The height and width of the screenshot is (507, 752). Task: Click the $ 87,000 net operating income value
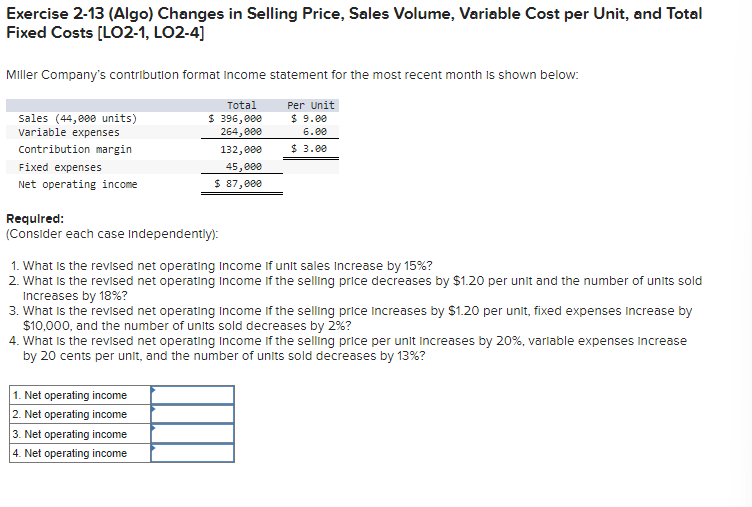click(238, 184)
